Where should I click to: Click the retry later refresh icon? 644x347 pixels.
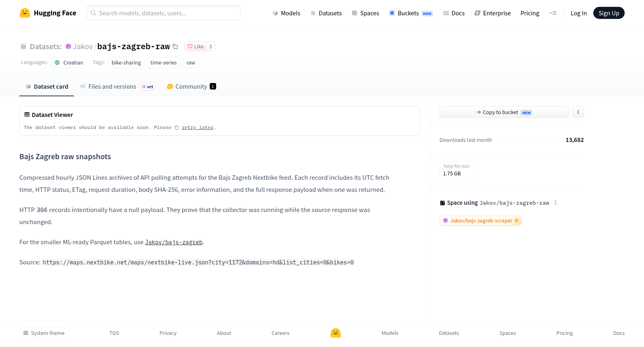177,128
